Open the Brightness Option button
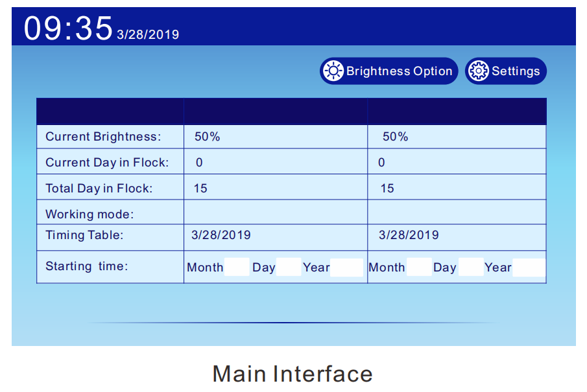This screenshot has width=587, height=392. coord(389,71)
